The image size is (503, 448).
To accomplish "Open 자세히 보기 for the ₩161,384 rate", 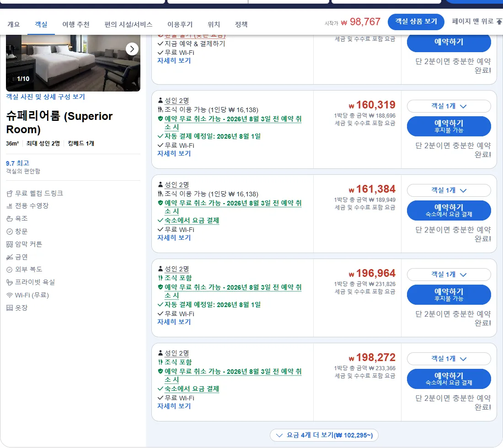I will click(x=174, y=238).
